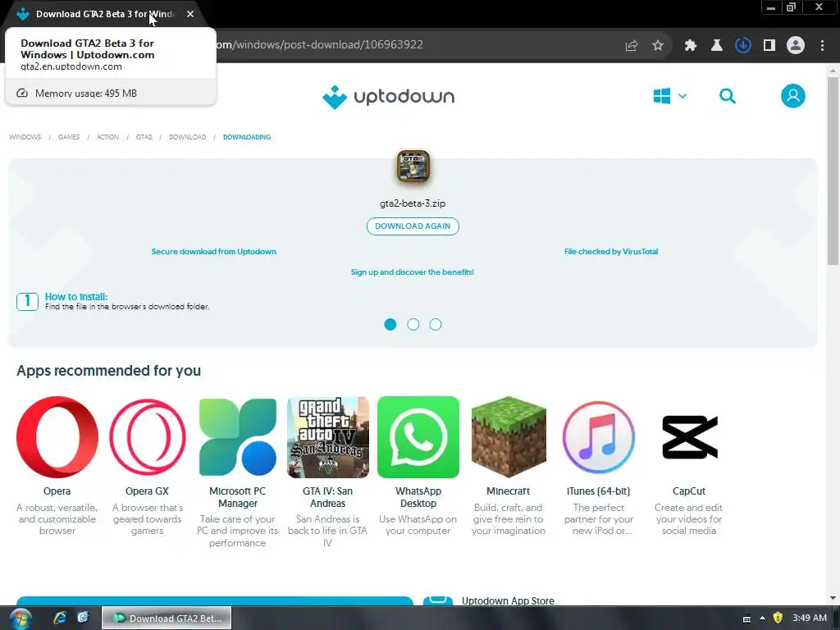840x630 pixels.
Task: Open the taskbar clock 3:49 AM
Action: coord(810,618)
